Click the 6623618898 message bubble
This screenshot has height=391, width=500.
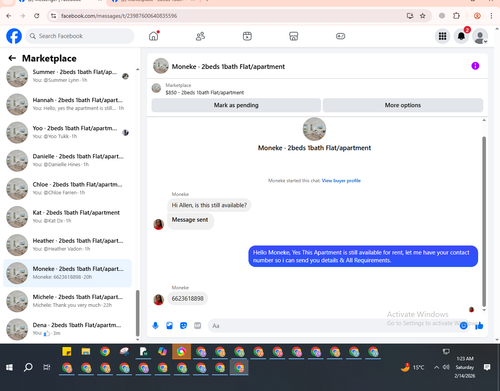pyautogui.click(x=187, y=299)
